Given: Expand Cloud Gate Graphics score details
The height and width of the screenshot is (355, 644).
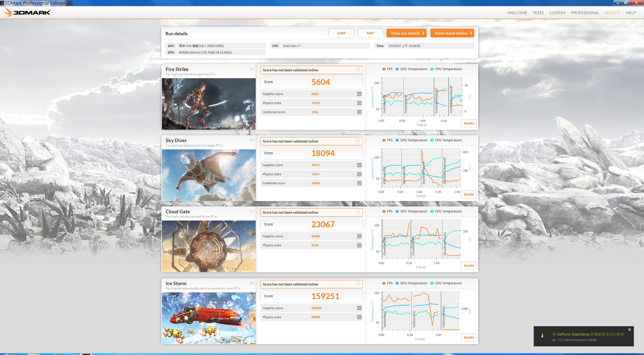Looking at the screenshot, I should coord(359,236).
